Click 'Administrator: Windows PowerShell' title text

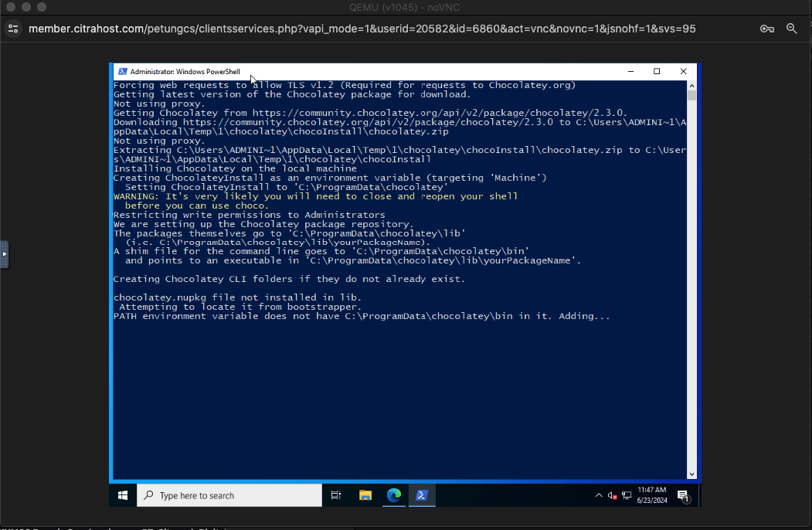point(185,72)
